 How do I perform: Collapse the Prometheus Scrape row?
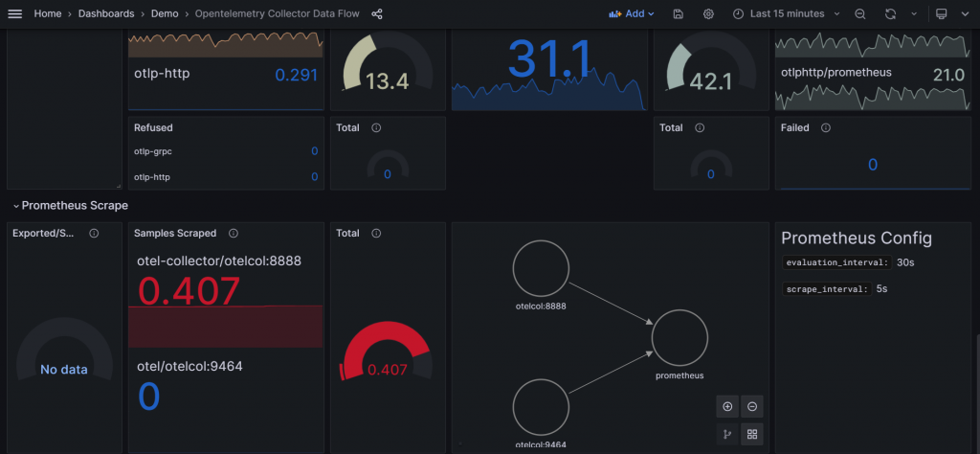[x=70, y=205]
